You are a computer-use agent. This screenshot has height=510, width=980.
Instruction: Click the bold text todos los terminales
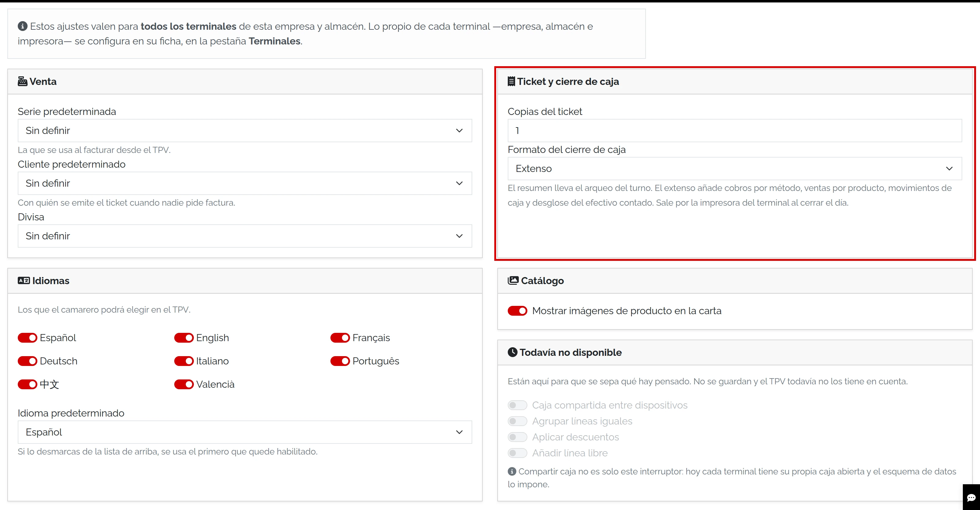pos(188,26)
